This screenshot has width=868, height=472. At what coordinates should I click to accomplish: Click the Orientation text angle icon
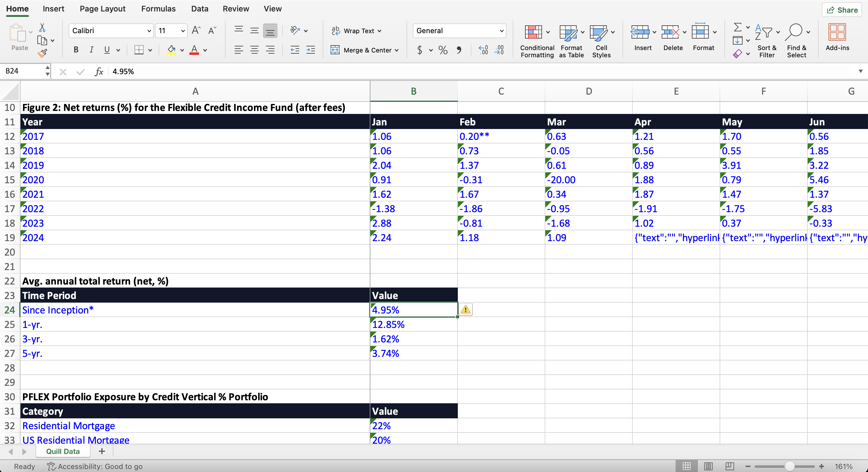tap(295, 31)
